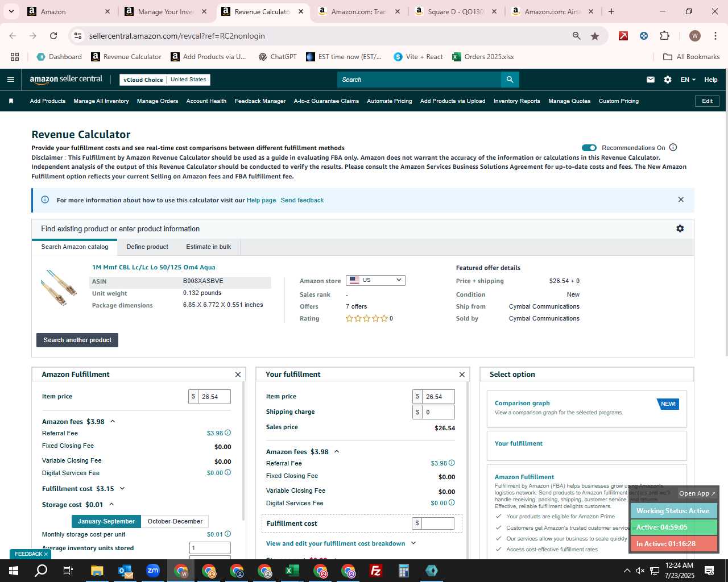
Task: Open the messages envelope icon
Action: (x=651, y=80)
